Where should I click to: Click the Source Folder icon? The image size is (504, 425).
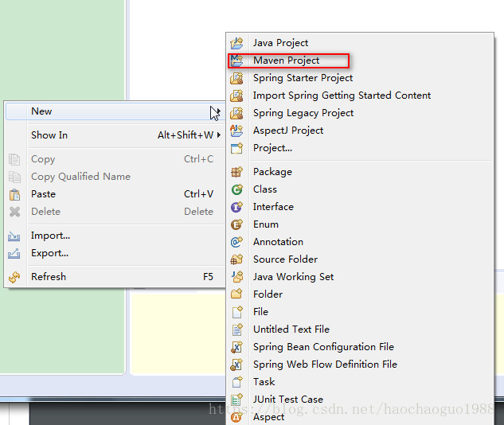[237, 259]
